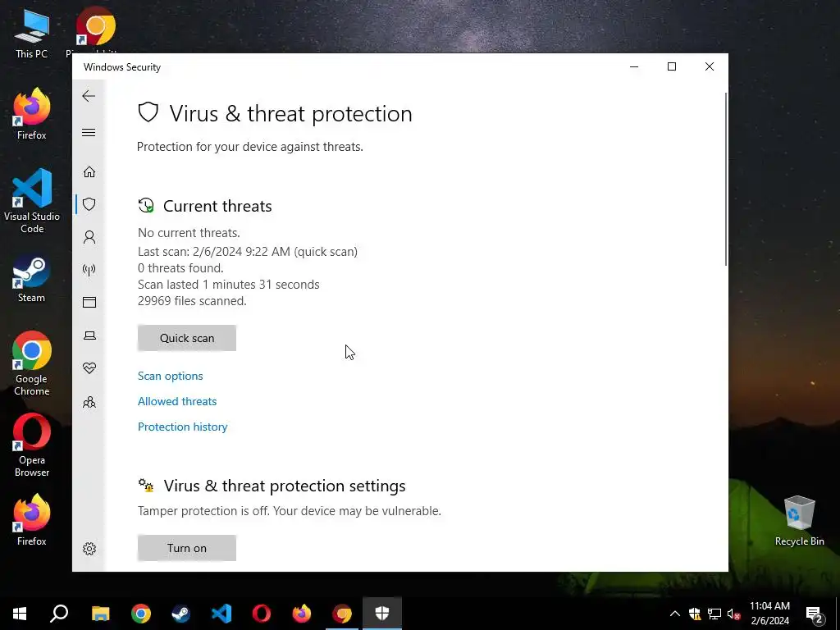This screenshot has height=630, width=840.
Task: Expand the hamburger navigation menu
Action: coord(89,132)
